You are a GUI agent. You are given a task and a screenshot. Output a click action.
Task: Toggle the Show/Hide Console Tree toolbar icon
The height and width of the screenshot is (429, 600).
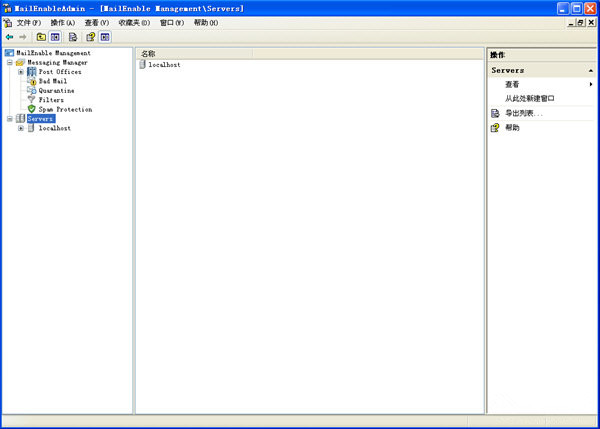(55, 37)
